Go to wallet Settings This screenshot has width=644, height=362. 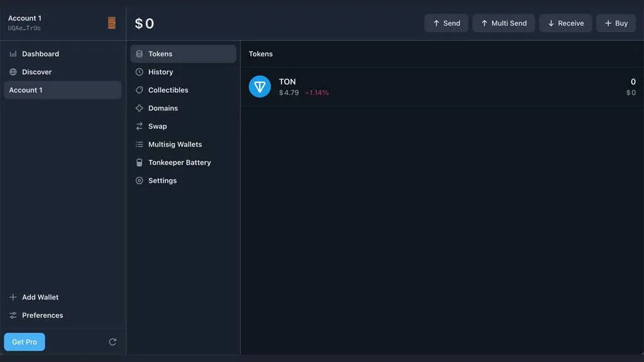pyautogui.click(x=162, y=181)
